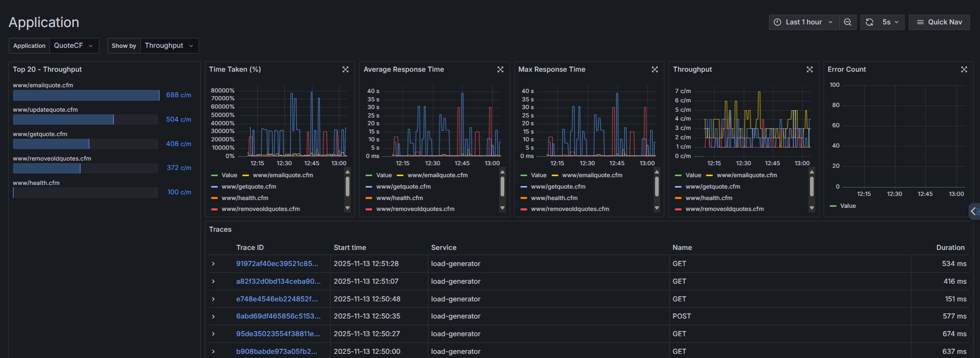The width and height of the screenshot is (980, 358).
Task: Click the zoom out time range icon
Action: (x=847, y=22)
